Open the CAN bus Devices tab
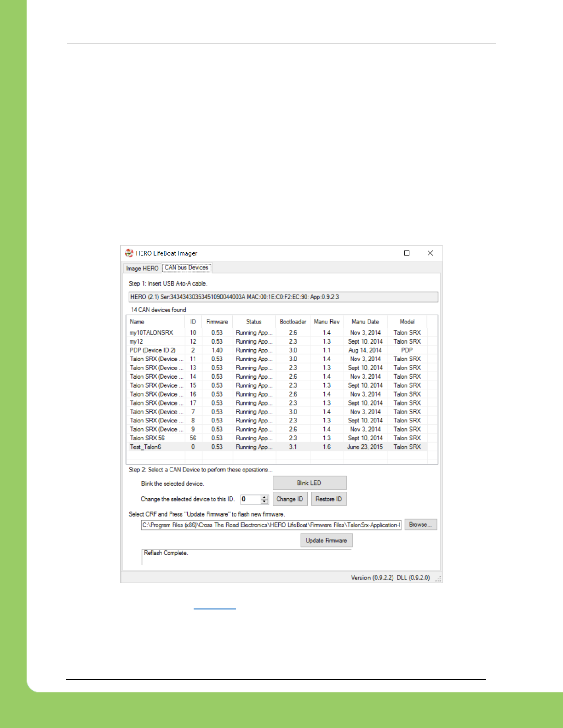Screen dimensions: 563x728 click(187, 267)
